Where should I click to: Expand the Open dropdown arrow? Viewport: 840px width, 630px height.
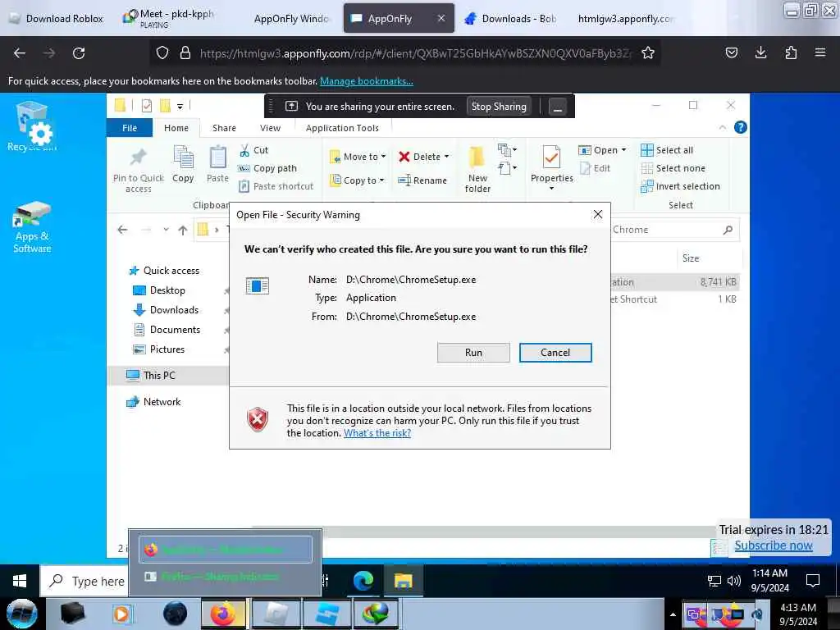tap(623, 150)
